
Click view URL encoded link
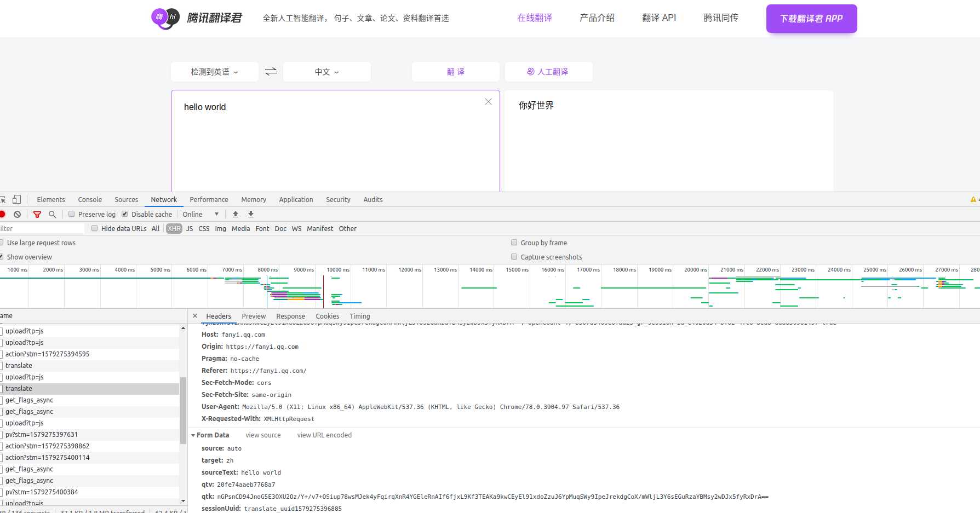[324, 435]
